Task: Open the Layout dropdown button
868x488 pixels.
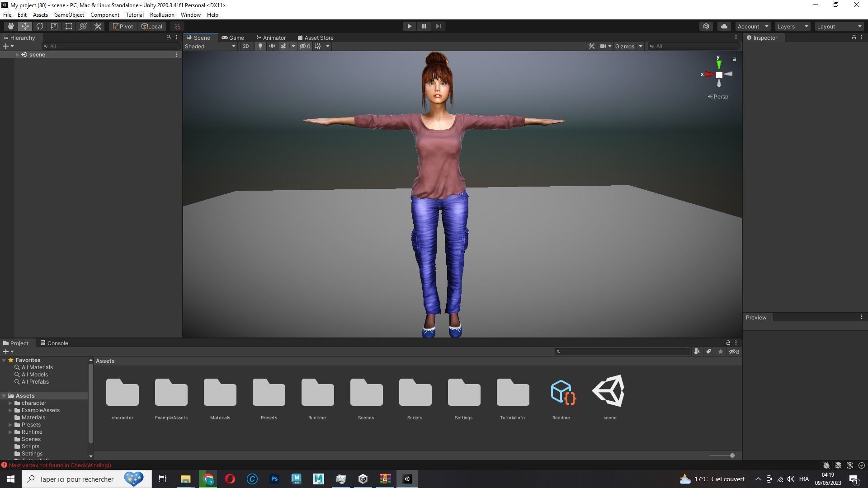Action: click(839, 26)
